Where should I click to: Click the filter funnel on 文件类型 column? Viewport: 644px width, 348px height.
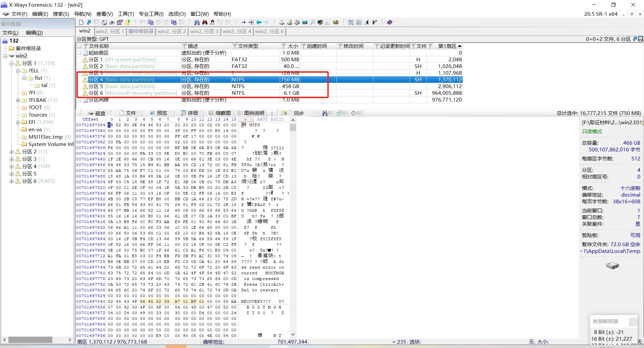point(235,46)
